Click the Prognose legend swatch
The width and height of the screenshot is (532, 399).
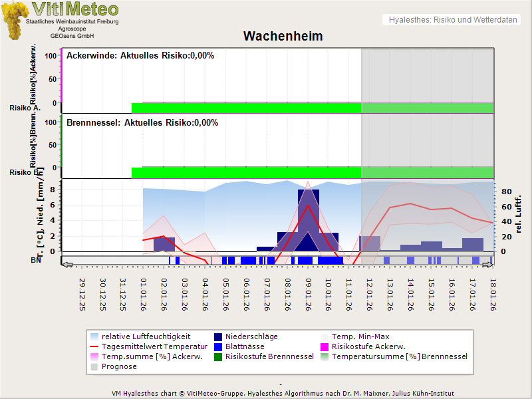(94, 366)
